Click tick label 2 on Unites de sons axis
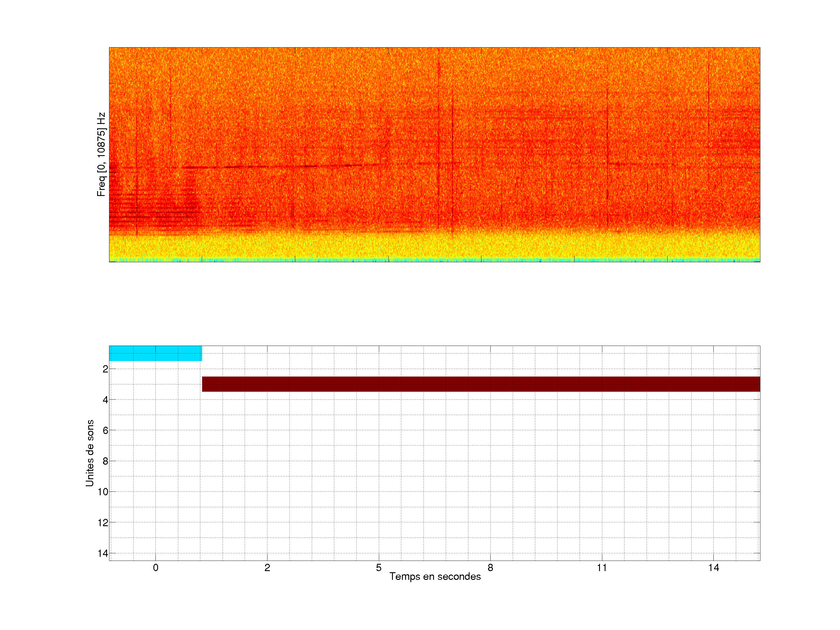Viewport: 840px width, 630px height. (105, 369)
